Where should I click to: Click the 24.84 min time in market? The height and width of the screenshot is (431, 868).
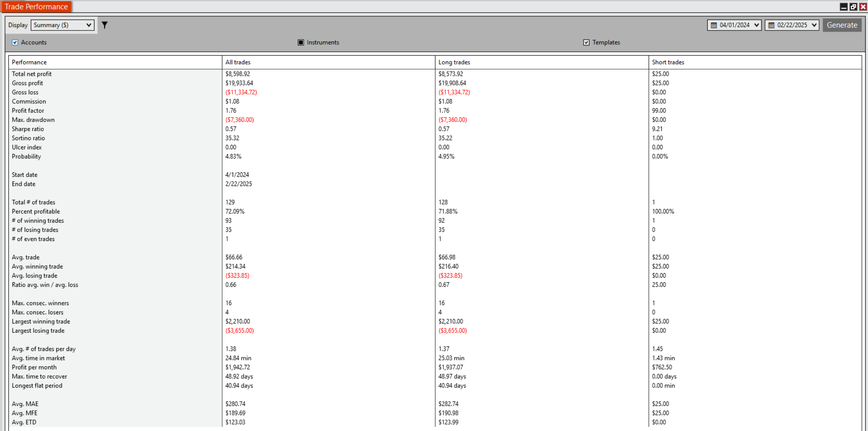click(238, 358)
